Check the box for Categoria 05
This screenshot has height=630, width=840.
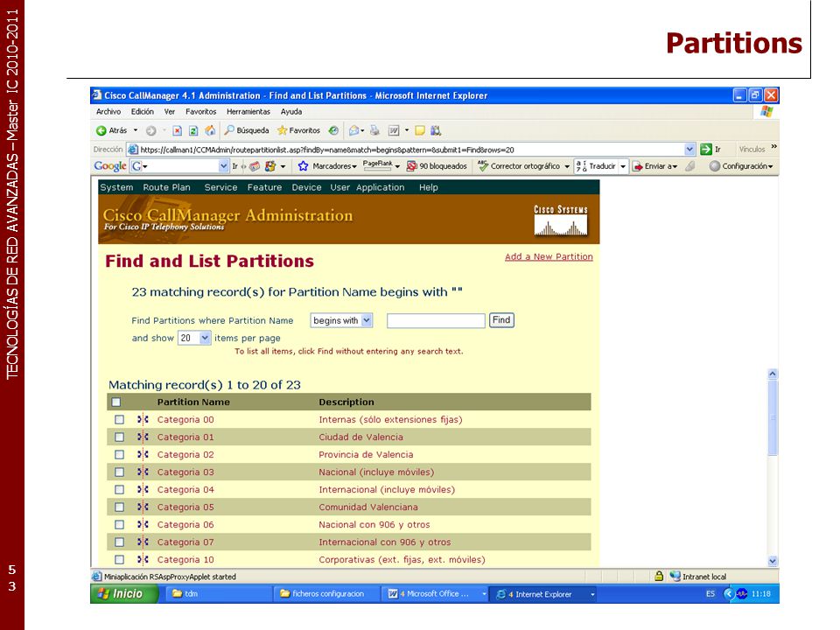120,507
